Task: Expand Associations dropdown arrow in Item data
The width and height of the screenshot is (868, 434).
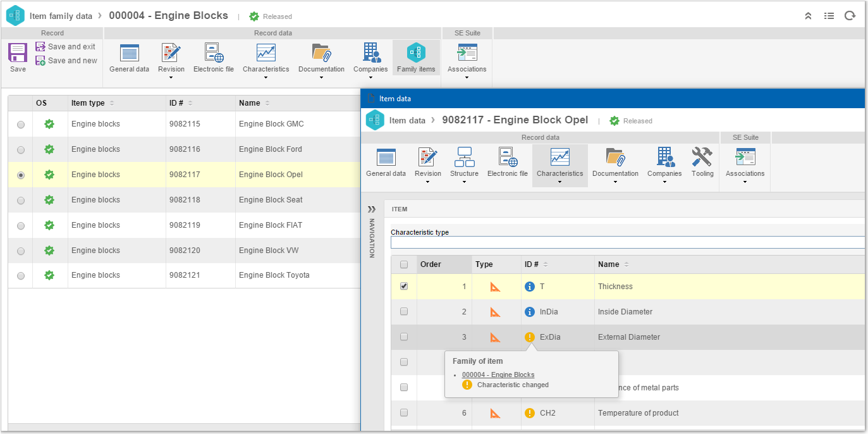Action: pos(745,182)
